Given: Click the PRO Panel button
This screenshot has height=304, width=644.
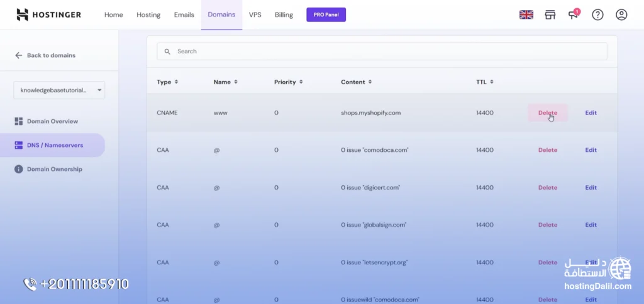Looking at the screenshot, I should [326, 14].
